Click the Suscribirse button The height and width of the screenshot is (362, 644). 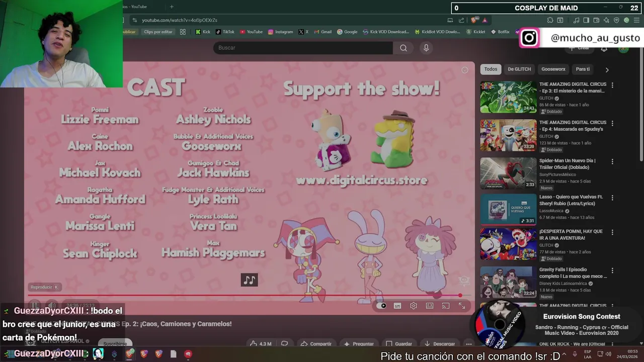[x=115, y=344]
